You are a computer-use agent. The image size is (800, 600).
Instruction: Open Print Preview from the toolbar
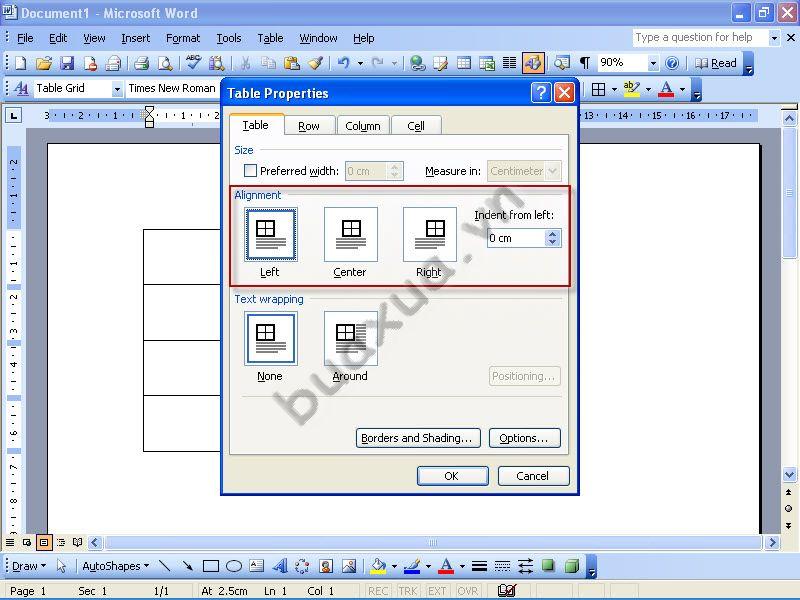coord(165,63)
